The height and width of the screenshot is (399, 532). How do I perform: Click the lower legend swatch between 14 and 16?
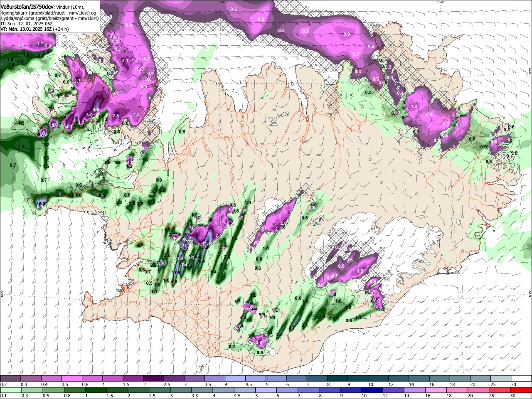pyautogui.click(x=415, y=390)
